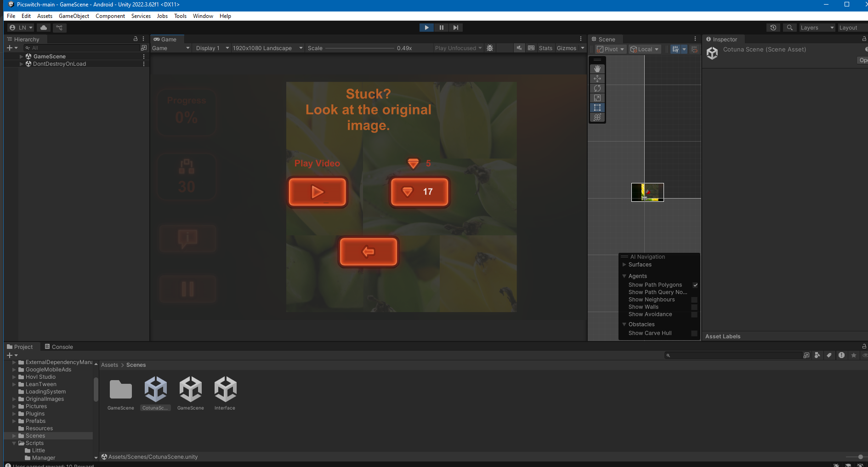The width and height of the screenshot is (868, 467).
Task: Toggle the Game view frame debugger bug icon
Action: point(490,48)
